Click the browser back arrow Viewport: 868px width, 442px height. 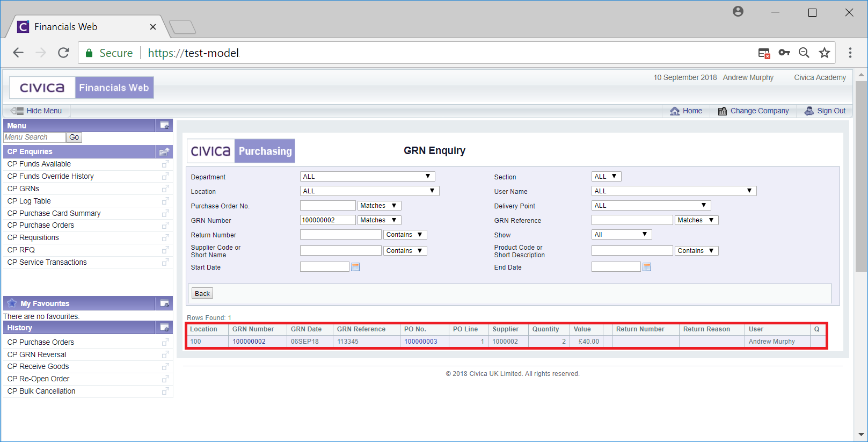(x=18, y=53)
